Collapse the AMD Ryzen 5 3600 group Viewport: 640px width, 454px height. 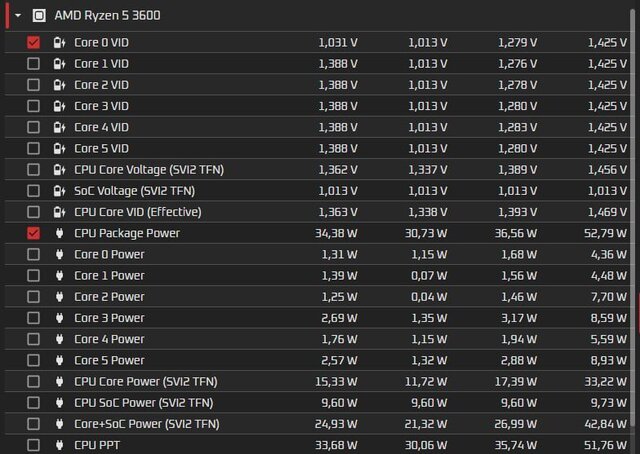[18, 15]
